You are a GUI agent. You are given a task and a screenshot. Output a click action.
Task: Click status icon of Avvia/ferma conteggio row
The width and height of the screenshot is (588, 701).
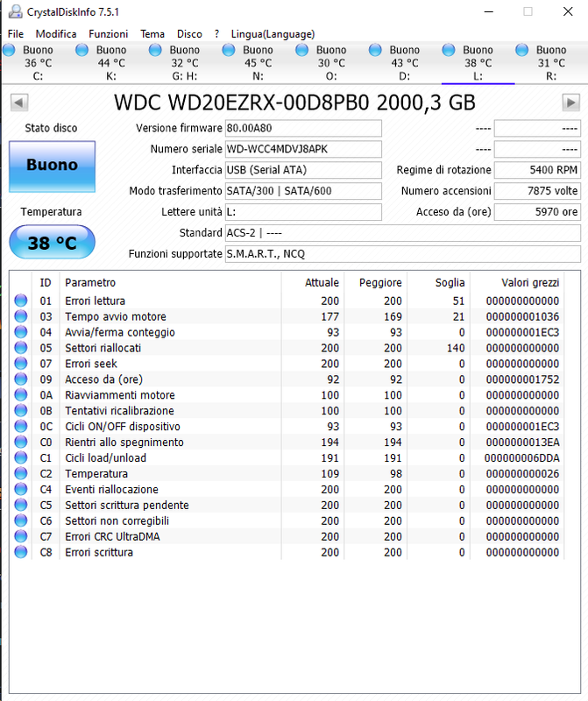tap(20, 332)
